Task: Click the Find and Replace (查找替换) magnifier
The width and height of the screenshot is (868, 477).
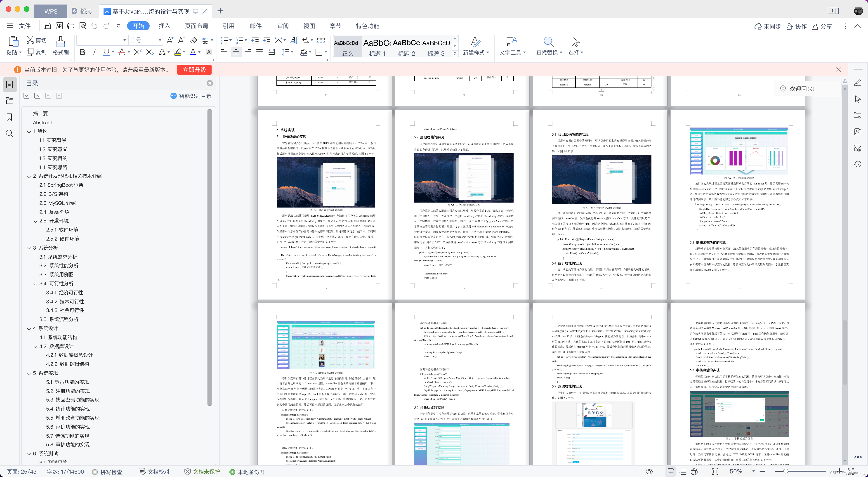Action: [549, 41]
